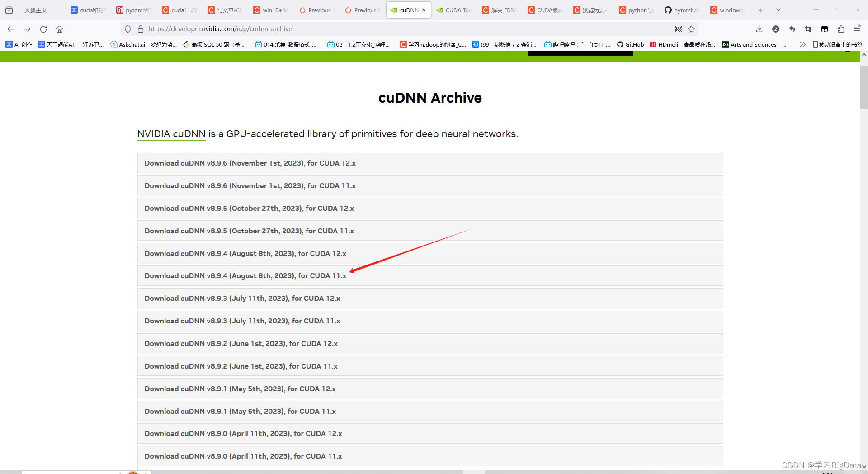Click the tracking protection shield icon
Screen dimensions: 868x474
128,29
